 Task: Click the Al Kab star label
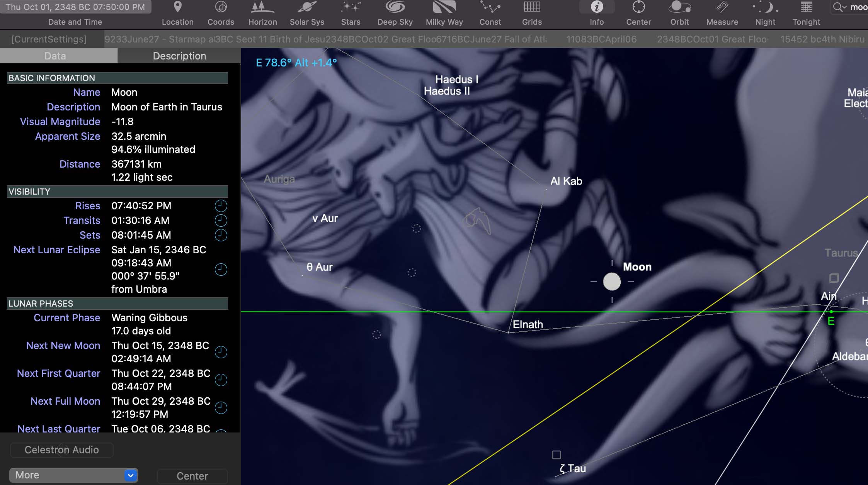[x=566, y=181]
